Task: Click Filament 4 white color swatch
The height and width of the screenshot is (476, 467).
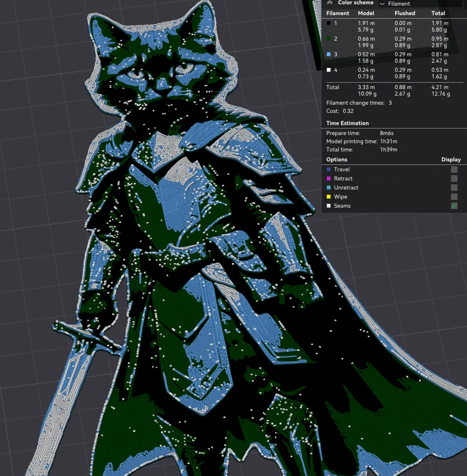Action: point(328,70)
